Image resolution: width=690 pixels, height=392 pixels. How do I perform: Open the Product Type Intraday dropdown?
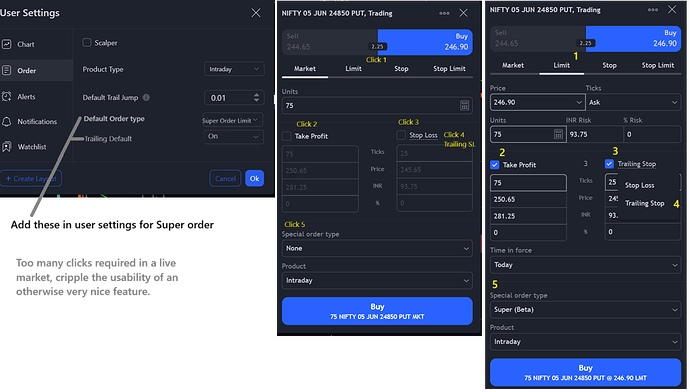click(234, 69)
